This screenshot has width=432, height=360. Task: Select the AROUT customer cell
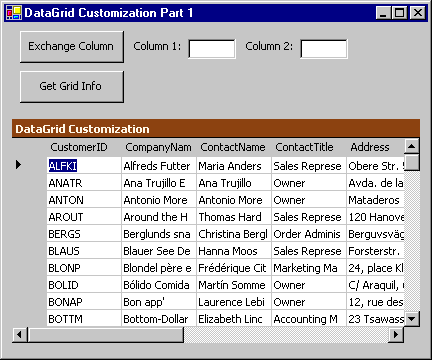pos(84,216)
